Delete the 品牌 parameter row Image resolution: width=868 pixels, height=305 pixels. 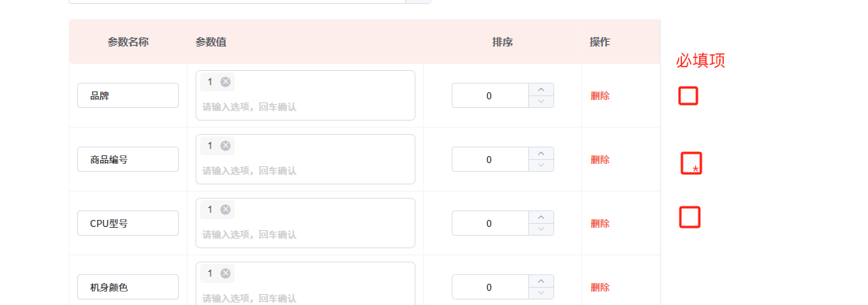click(x=600, y=96)
